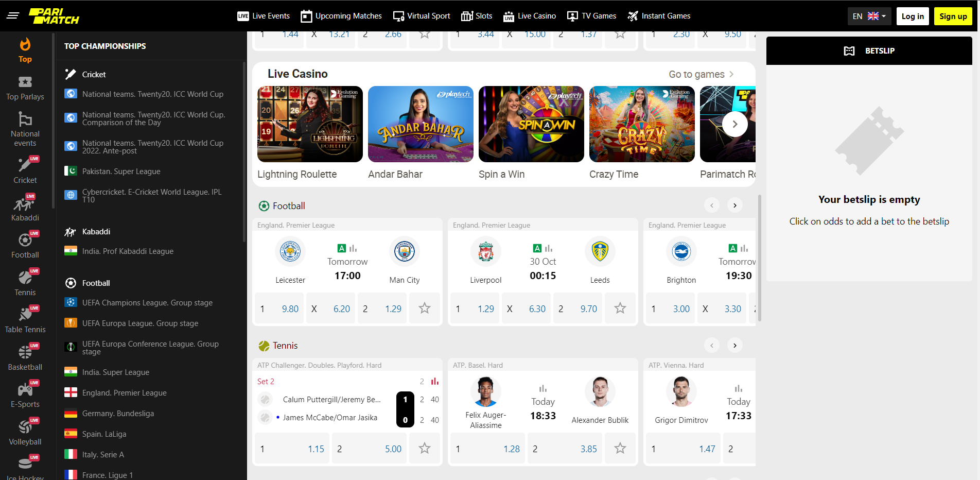This screenshot has width=980, height=480.
Task: Bet on Man City at odds 1.29
Action: pos(382,308)
